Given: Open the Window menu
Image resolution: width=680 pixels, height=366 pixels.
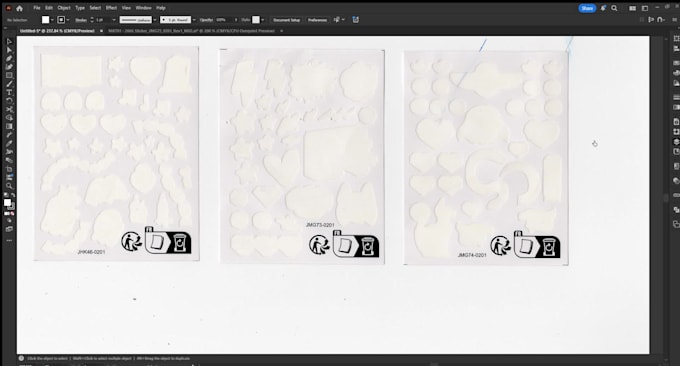Looking at the screenshot, I should tap(144, 8).
